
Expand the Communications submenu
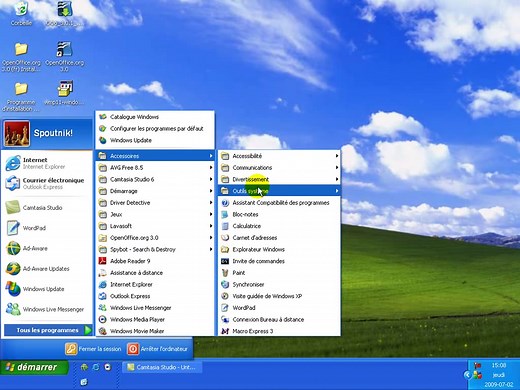(279, 167)
